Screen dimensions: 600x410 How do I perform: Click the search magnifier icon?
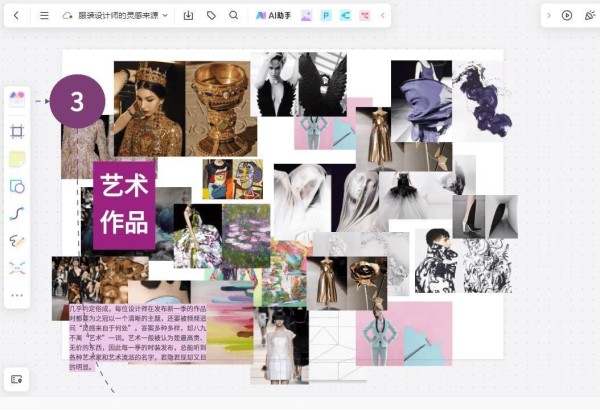click(x=234, y=16)
